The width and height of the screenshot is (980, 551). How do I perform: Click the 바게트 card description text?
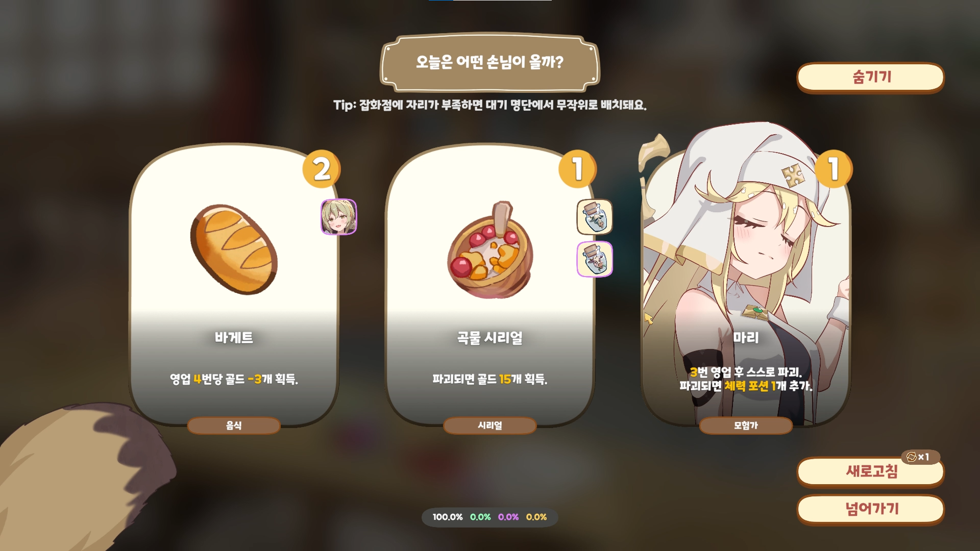(x=234, y=379)
